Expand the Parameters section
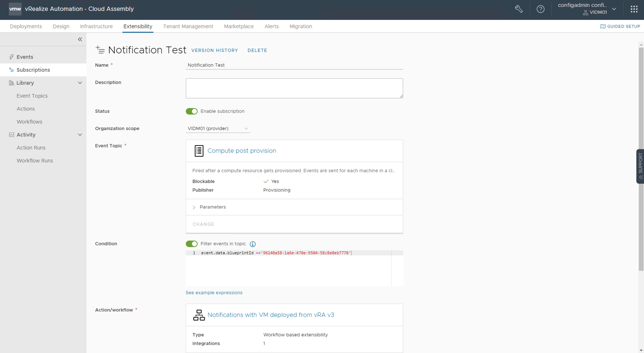This screenshot has height=353, width=644. click(194, 207)
